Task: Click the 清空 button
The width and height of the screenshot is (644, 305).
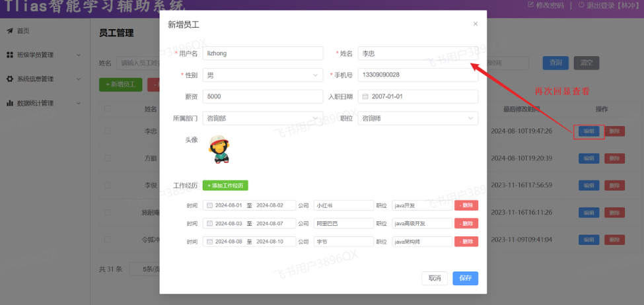Action: 586,63
